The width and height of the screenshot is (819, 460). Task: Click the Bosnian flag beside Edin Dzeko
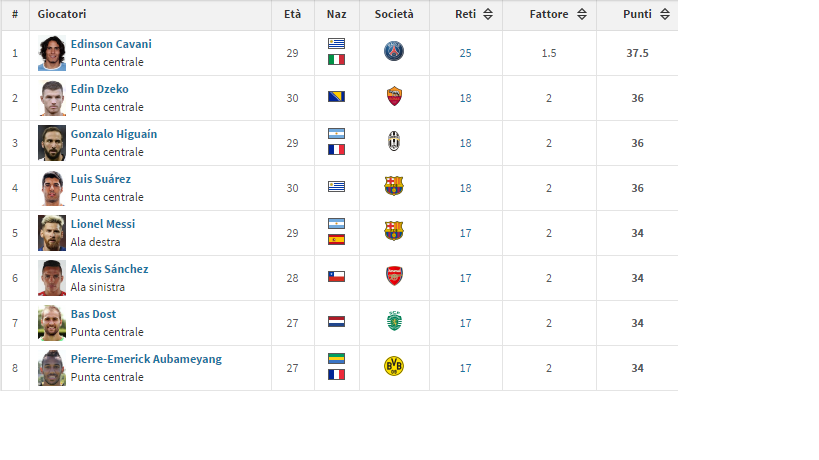(x=337, y=97)
